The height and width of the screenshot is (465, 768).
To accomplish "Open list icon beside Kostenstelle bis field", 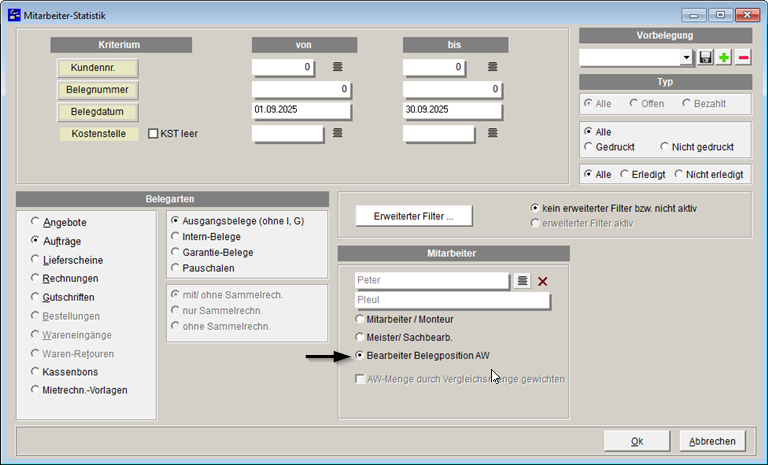I will point(493,133).
